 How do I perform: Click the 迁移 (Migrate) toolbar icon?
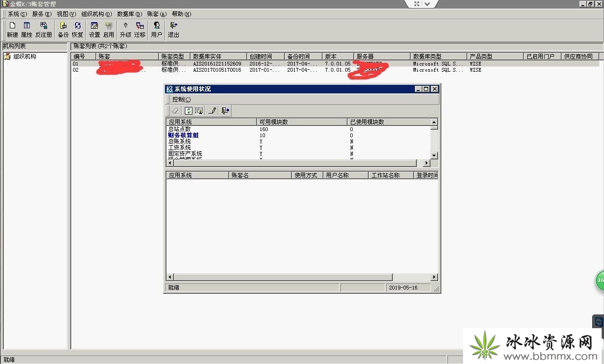[140, 30]
